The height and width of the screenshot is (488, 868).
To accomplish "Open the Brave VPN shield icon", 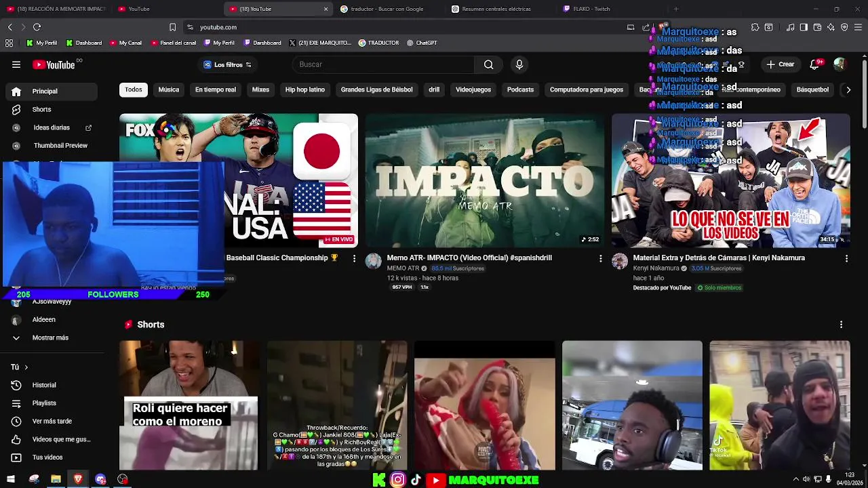I will tap(844, 27).
